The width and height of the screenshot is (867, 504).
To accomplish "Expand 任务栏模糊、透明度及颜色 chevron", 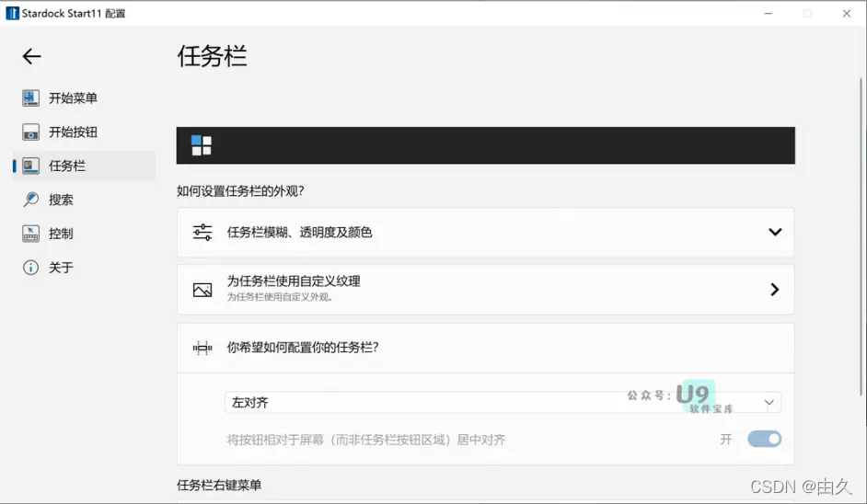I will 775,232.
